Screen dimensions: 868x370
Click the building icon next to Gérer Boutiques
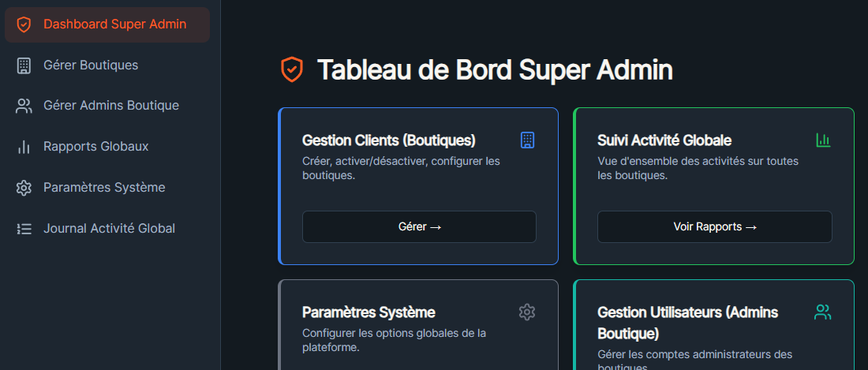click(x=23, y=65)
